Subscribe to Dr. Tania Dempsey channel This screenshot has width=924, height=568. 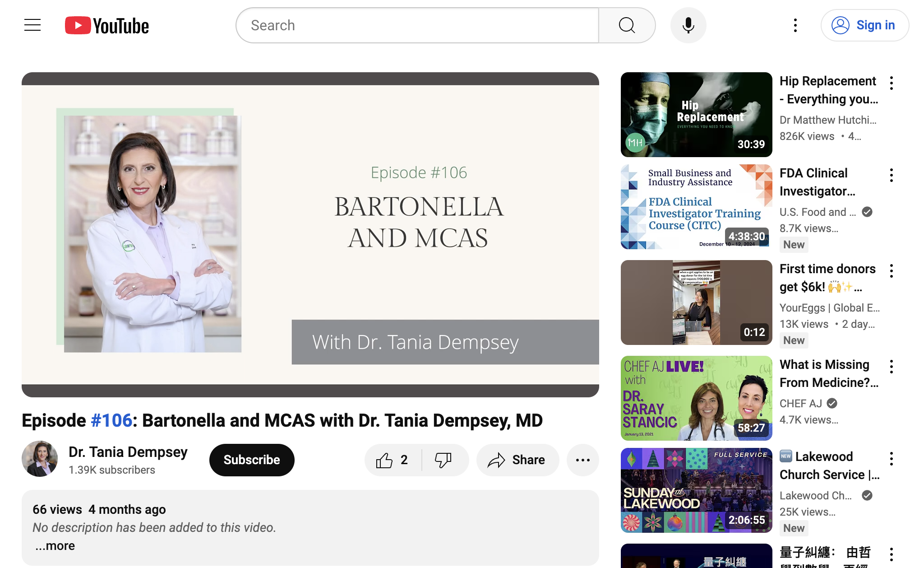coord(252,460)
